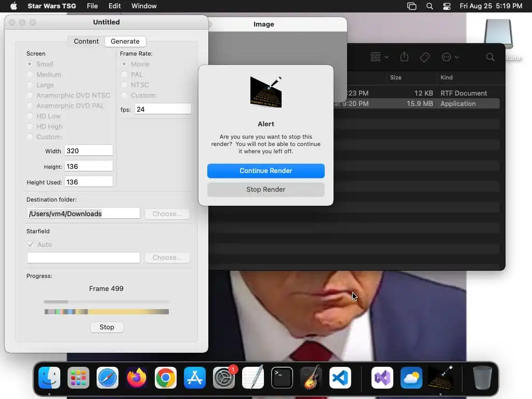
Task: Open Visual Studio Code in the dock
Action: pyautogui.click(x=340, y=378)
